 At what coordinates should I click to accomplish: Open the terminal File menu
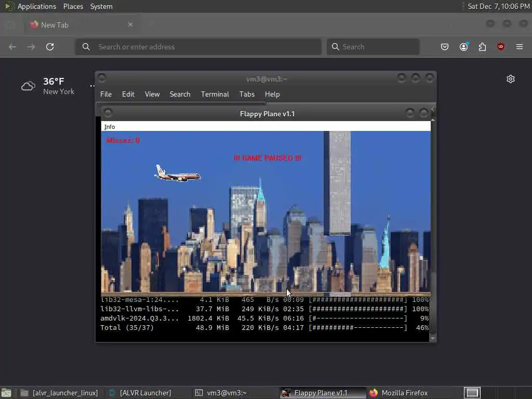coord(106,95)
